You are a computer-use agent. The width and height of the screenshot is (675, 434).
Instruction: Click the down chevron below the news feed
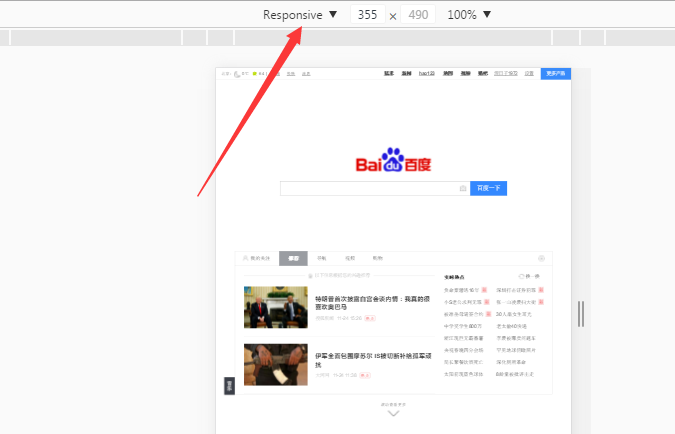393,413
